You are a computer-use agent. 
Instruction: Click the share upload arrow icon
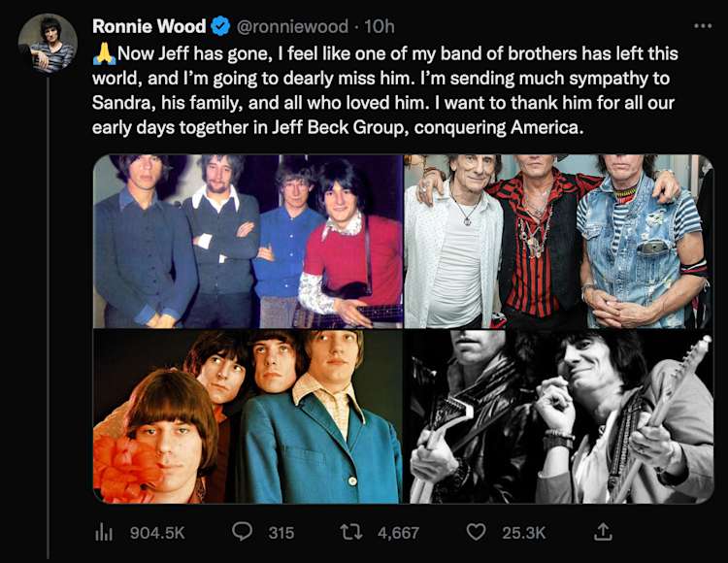[x=603, y=532]
